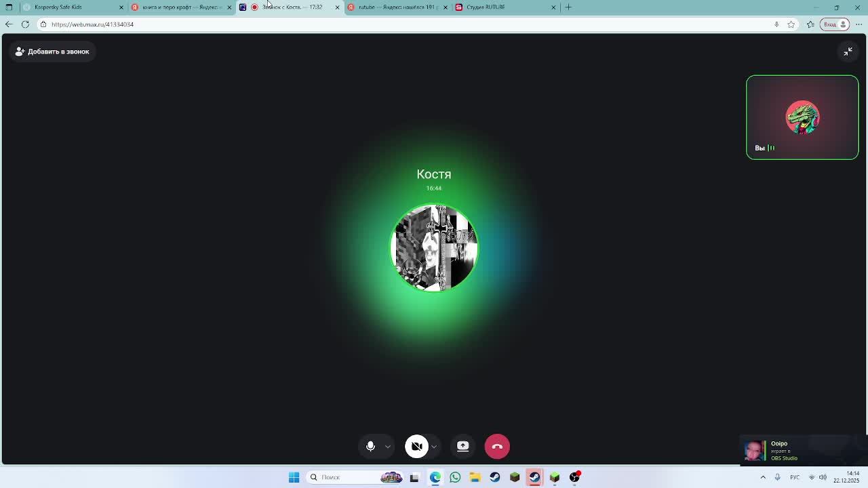Click the 'Вход' profile sign-in button

(835, 24)
